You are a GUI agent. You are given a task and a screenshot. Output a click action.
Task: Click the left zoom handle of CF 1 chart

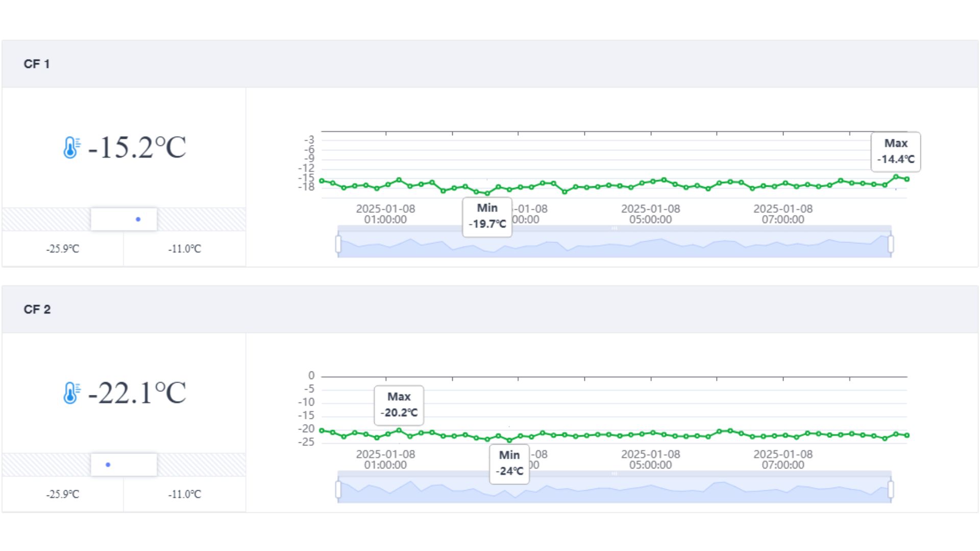coord(338,244)
